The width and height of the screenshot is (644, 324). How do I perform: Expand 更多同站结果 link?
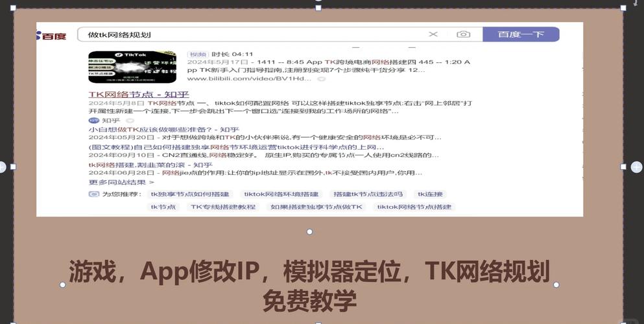(x=121, y=182)
